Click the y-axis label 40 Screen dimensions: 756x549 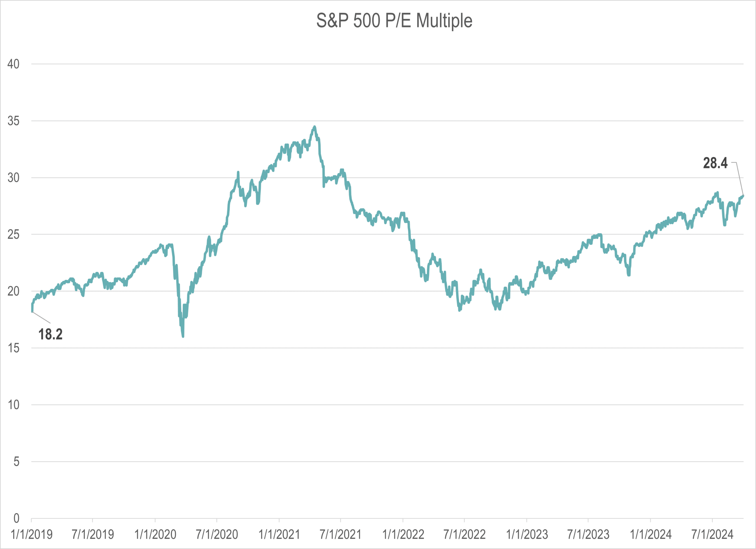point(13,64)
